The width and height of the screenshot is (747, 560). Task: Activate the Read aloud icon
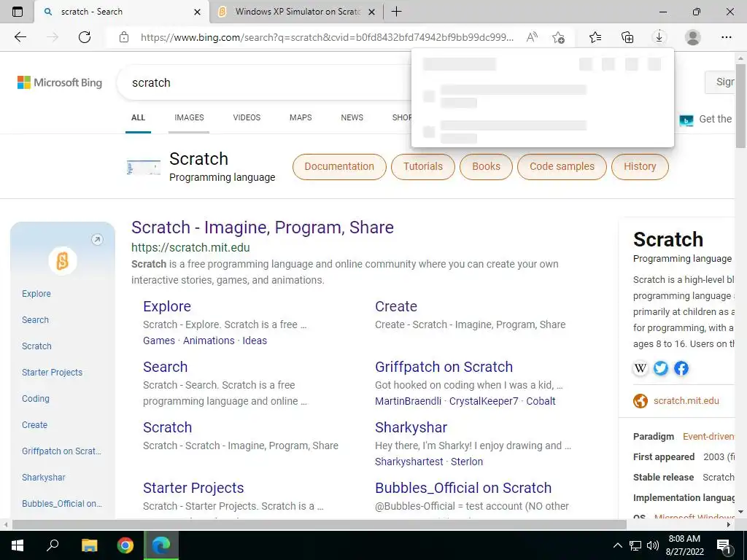coord(532,37)
